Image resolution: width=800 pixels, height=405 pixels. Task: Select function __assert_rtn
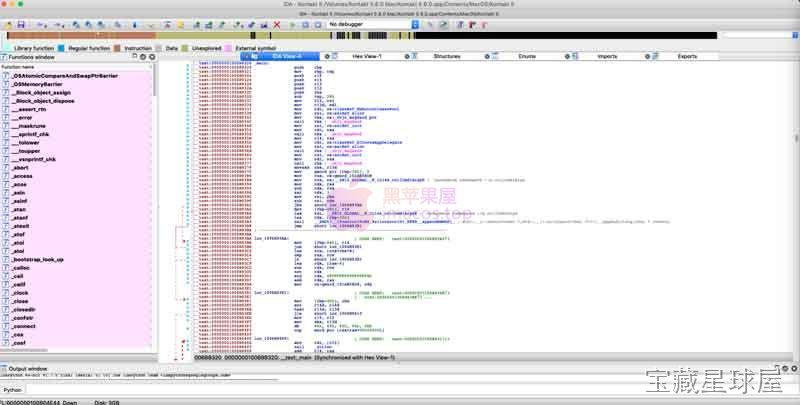tap(29, 109)
